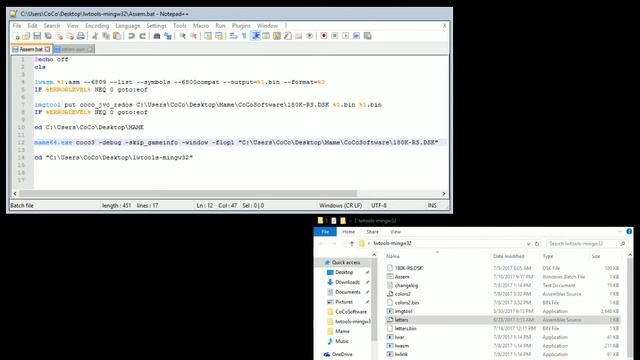The width and height of the screenshot is (640, 360).
Task: Open the Language menu in Notepad++
Action: point(128,26)
